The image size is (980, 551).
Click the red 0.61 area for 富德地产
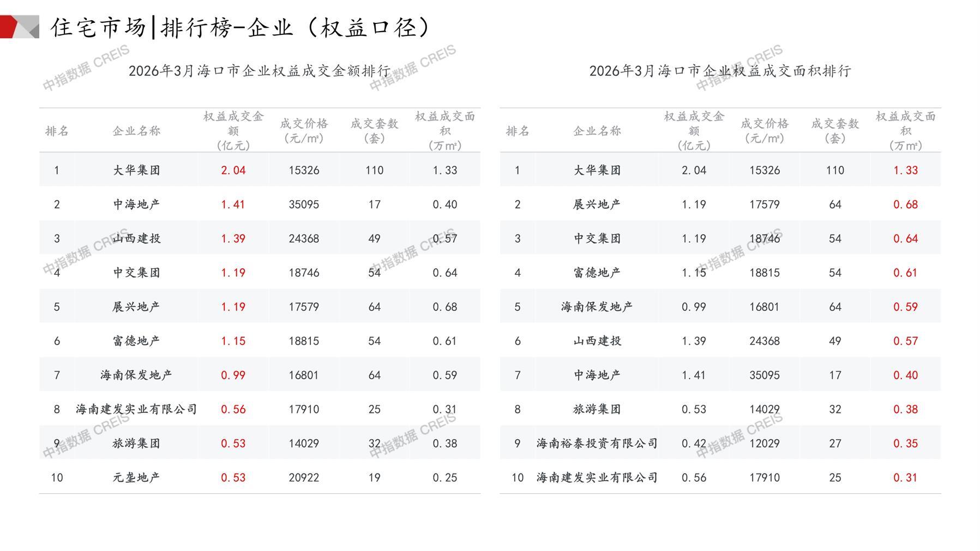click(x=905, y=273)
